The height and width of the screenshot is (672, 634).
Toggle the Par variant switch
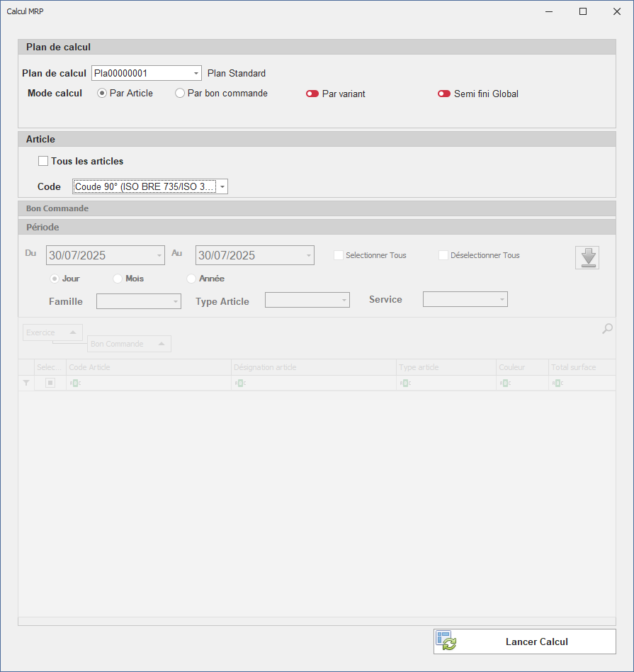click(x=312, y=94)
